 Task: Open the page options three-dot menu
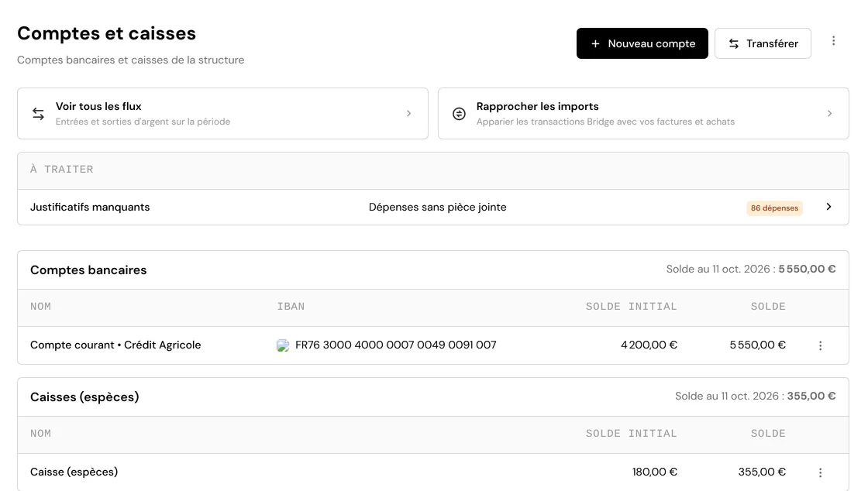coord(833,41)
